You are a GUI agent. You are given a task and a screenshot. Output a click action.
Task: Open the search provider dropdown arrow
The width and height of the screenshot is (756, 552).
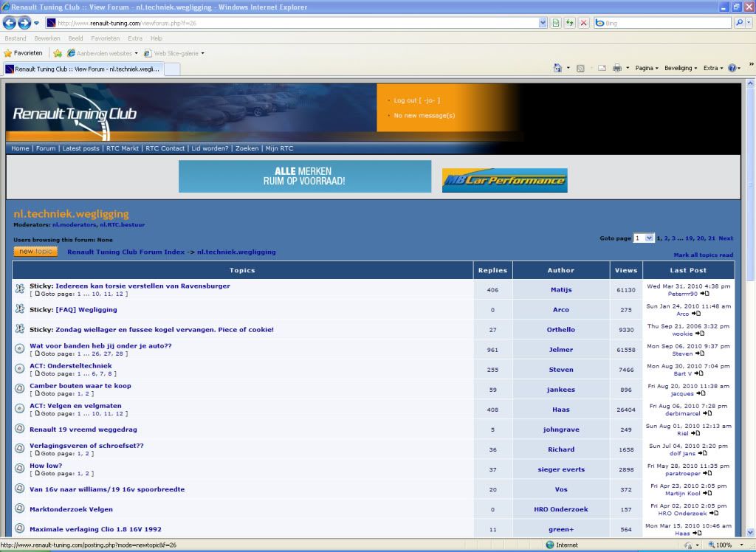[749, 23]
